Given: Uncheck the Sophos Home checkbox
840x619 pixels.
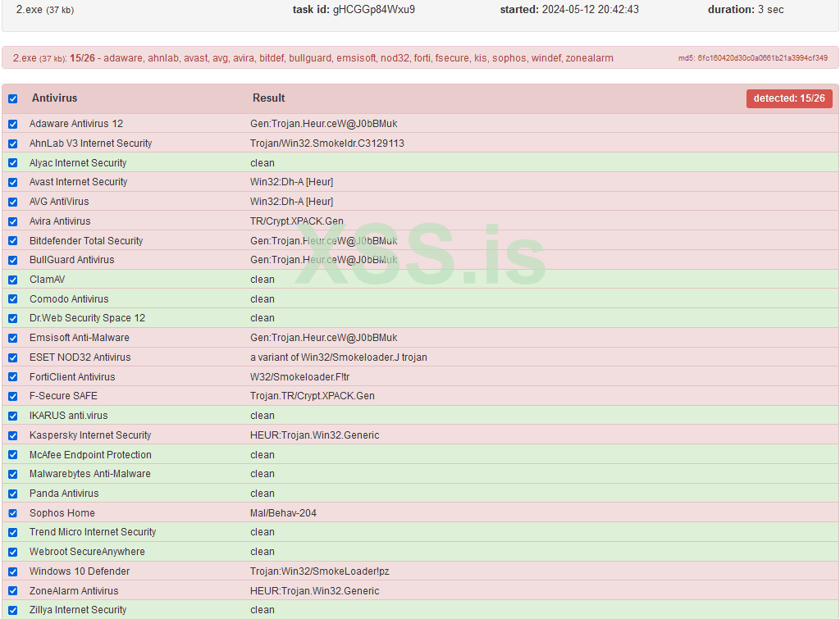Looking at the screenshot, I should pyautogui.click(x=13, y=513).
